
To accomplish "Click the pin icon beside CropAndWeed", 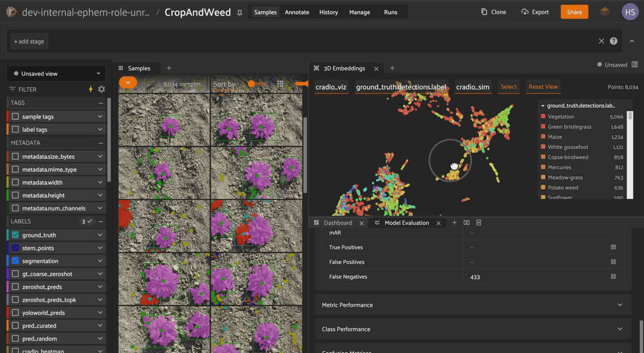I will (x=239, y=12).
